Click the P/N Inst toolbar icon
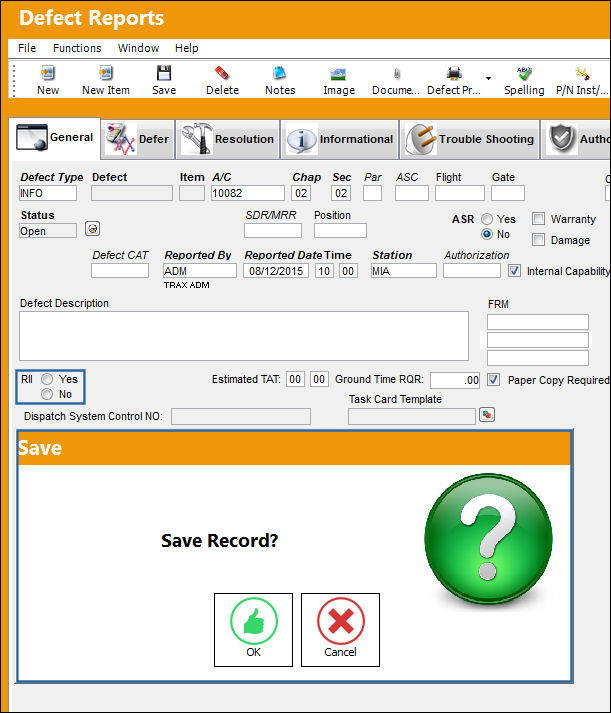This screenshot has width=611, height=713. pos(582,73)
